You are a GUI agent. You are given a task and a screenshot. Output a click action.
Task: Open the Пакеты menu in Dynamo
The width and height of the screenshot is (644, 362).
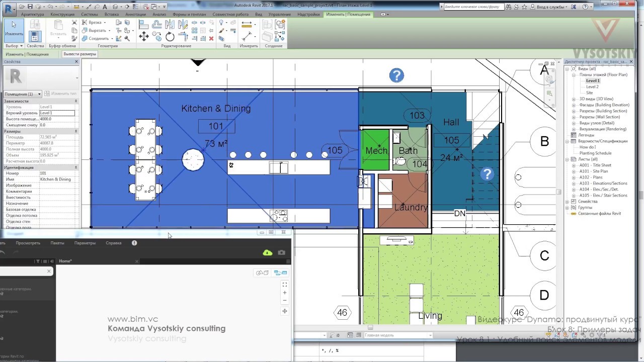57,243
